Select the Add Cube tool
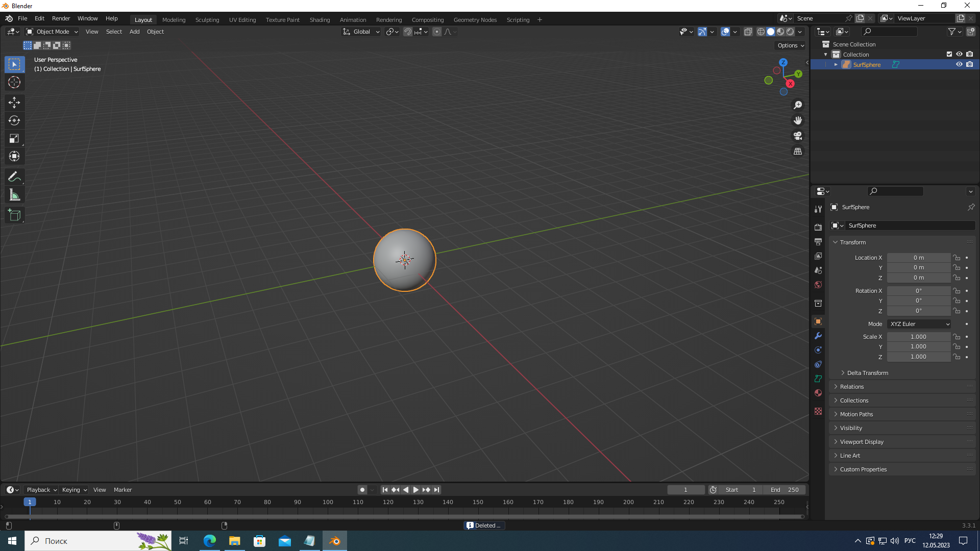Image resolution: width=980 pixels, height=551 pixels. 14,215
